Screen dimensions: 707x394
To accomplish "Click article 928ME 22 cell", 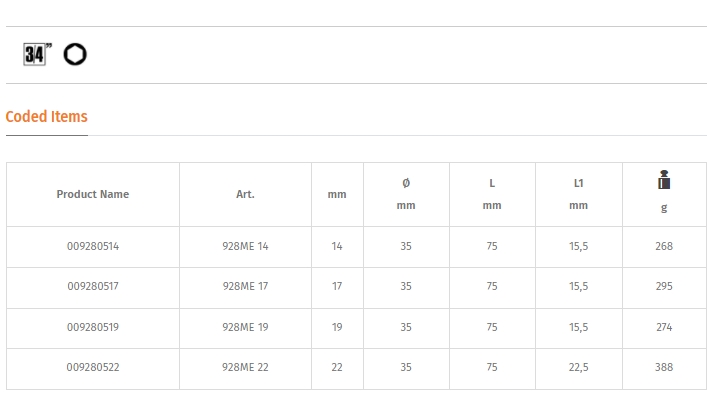I will [x=245, y=367].
